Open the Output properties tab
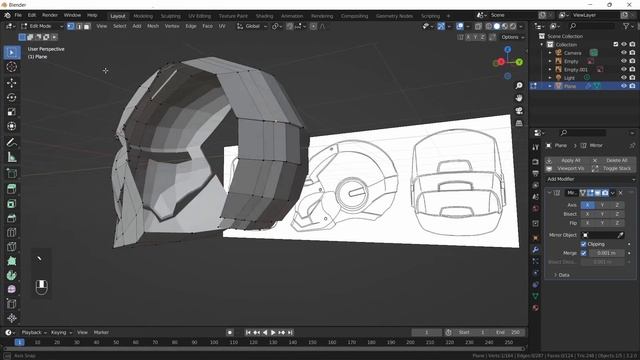The height and width of the screenshot is (360, 640). click(536, 174)
